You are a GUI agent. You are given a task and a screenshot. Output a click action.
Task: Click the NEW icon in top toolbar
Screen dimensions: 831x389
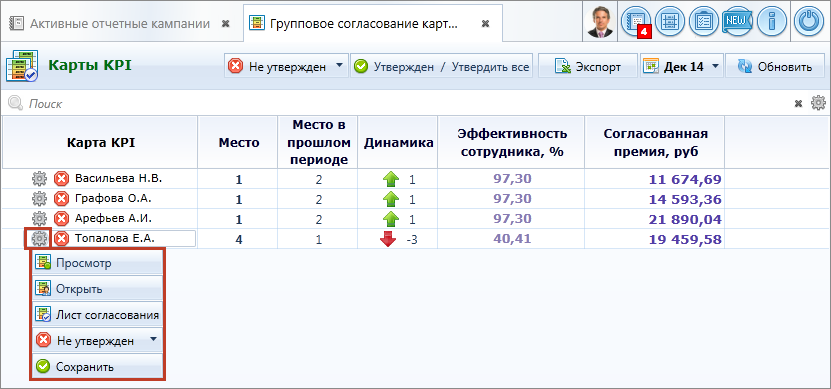click(738, 22)
